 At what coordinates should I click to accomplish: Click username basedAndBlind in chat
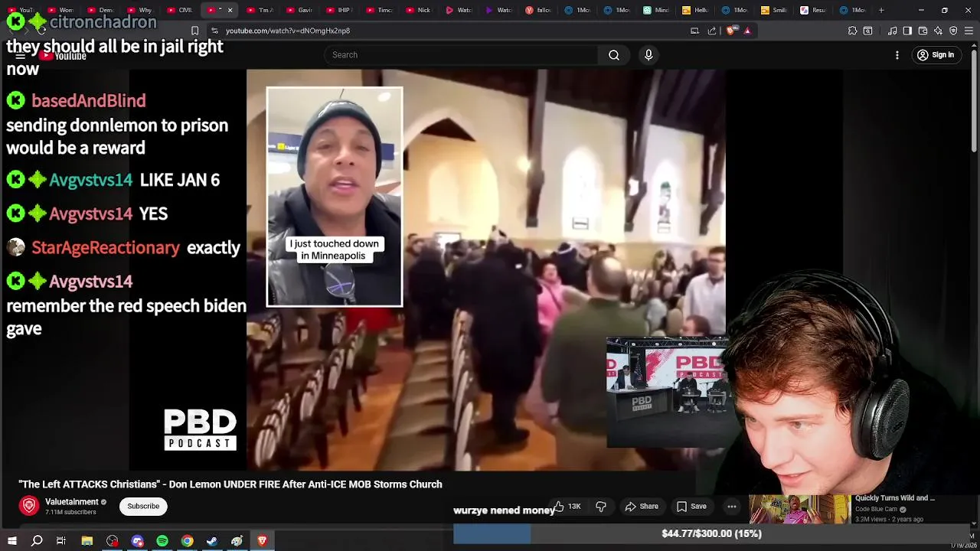point(88,101)
